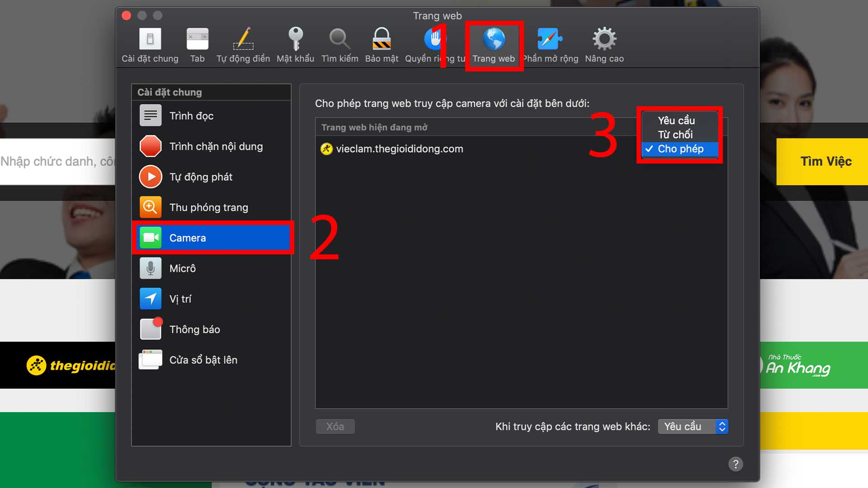Select Vị trí in the sidebar

(x=212, y=299)
